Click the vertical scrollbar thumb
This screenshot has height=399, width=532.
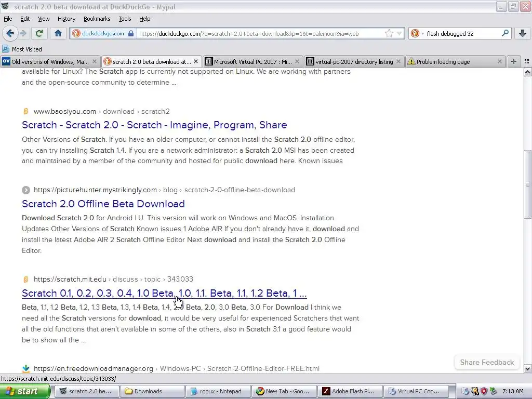coord(527,184)
